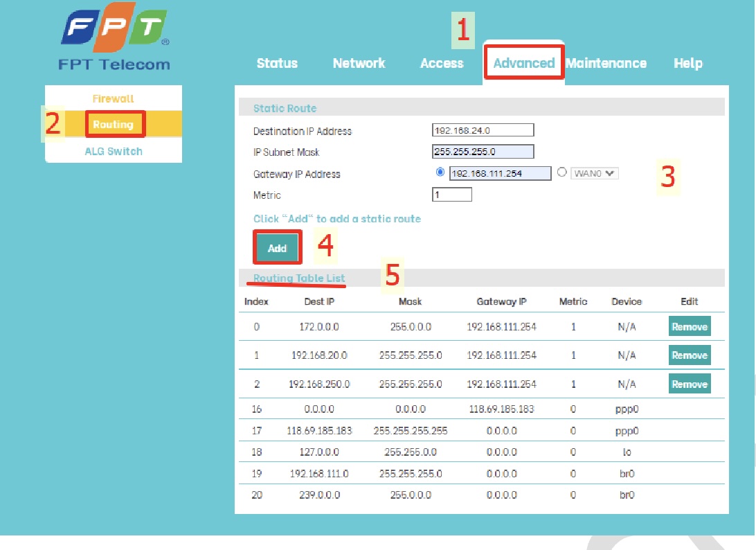Remove the 172.0.0.0 route entry

pos(689,326)
